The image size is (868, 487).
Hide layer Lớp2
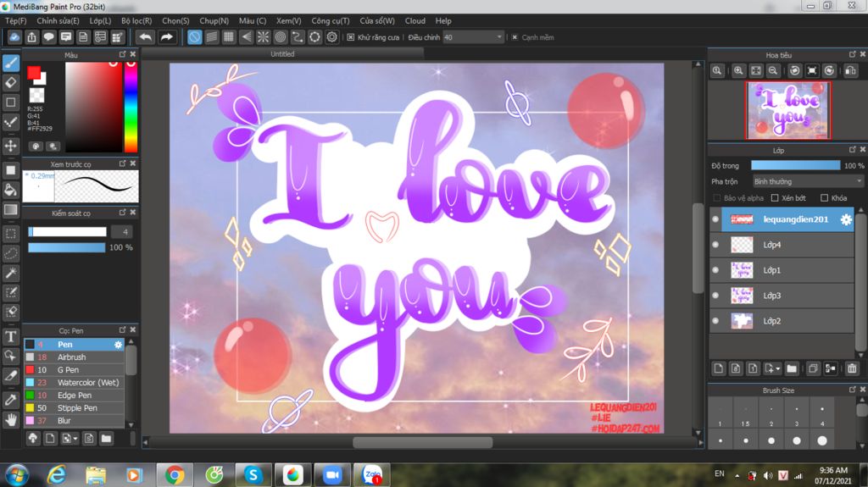(715, 321)
